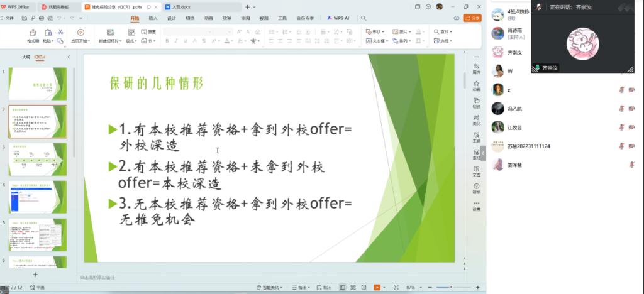Switch to the 插入 ribbon tab
The height and width of the screenshot is (294, 644).
point(153,18)
